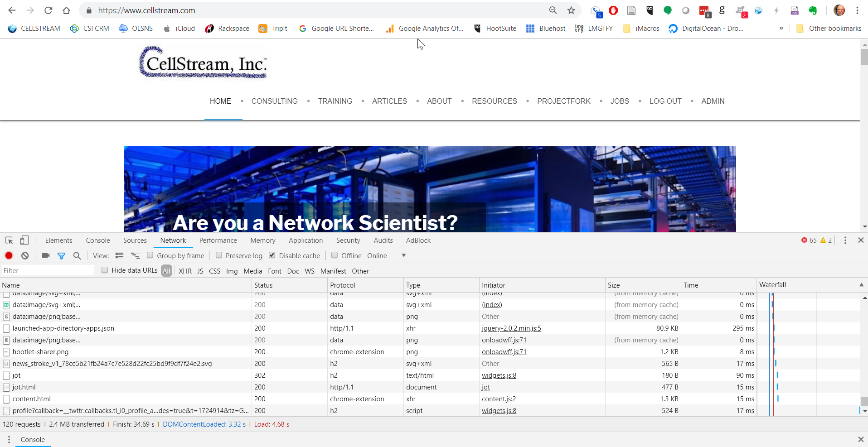The height and width of the screenshot is (447, 868).
Task: Expand the hidden bookmarks overflow chevron
Action: click(x=781, y=28)
